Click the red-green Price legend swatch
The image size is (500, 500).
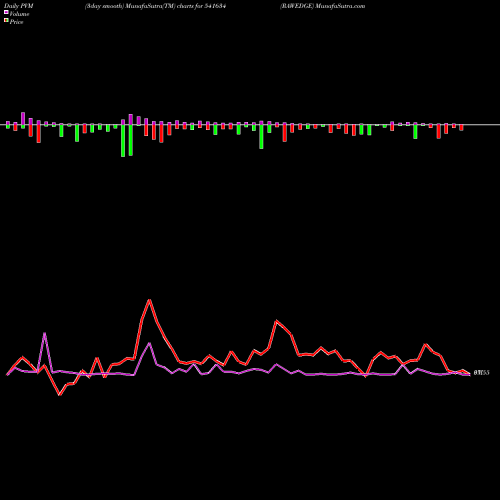pos(6,21)
